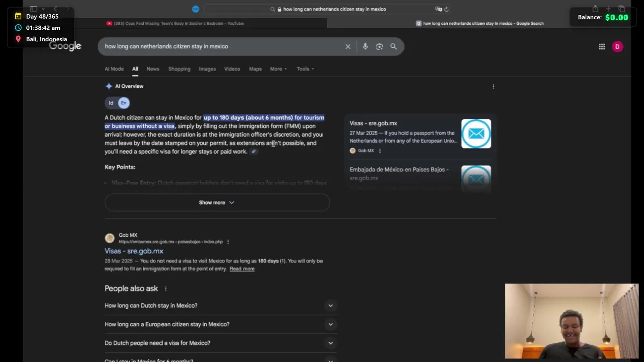Open Google Lens image search icon
The image size is (644, 362).
tap(379, 46)
